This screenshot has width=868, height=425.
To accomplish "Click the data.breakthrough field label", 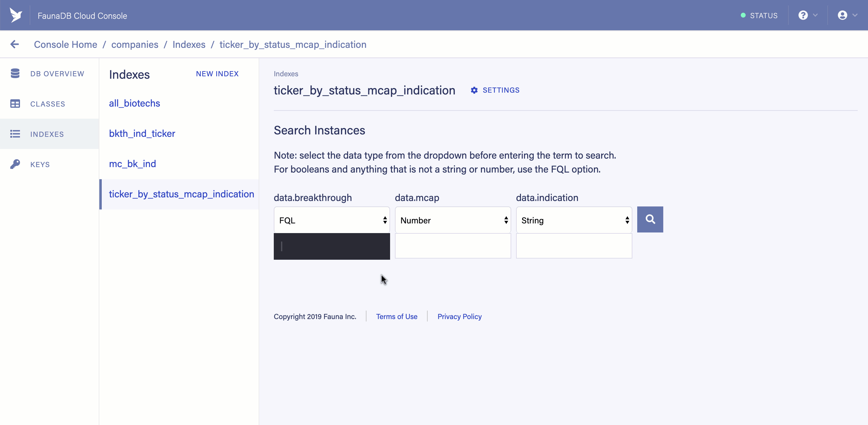I will [x=313, y=198].
